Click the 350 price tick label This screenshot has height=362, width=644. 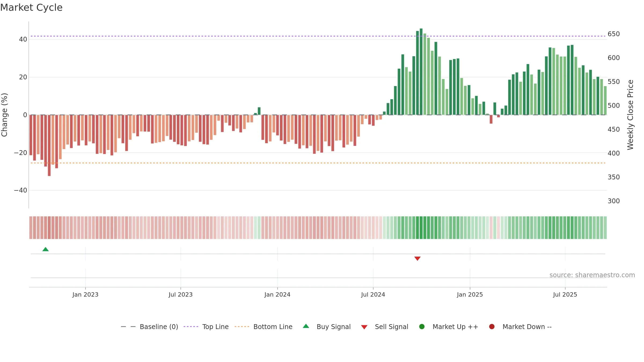(614, 177)
